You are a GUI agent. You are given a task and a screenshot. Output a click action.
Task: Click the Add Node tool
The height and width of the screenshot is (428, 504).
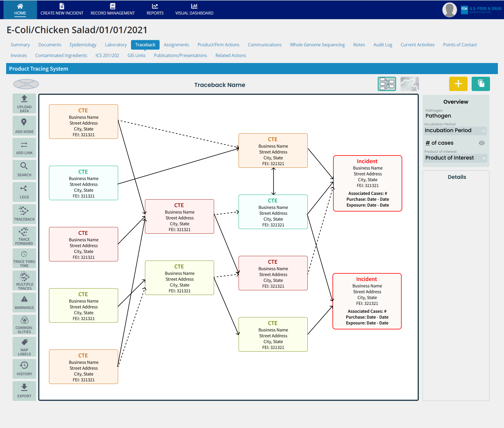coord(24,126)
